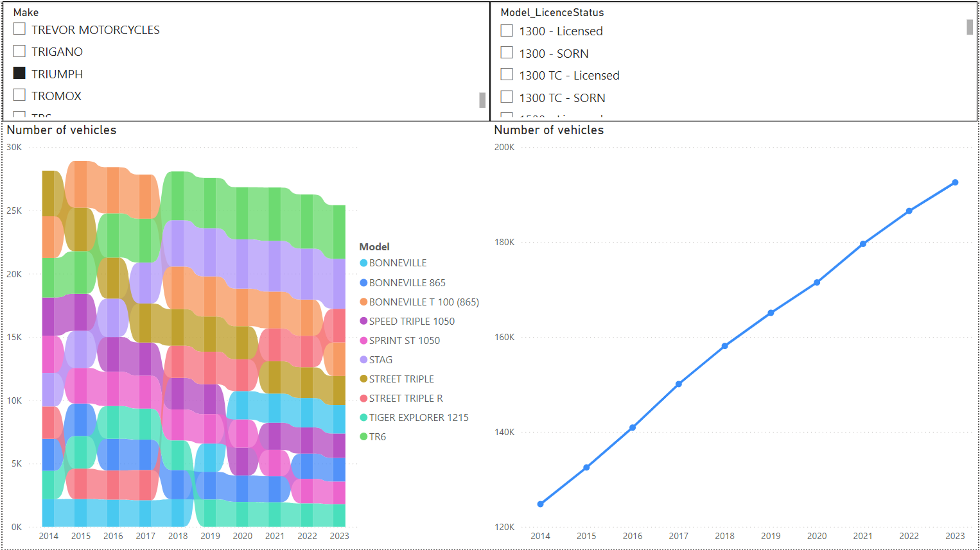This screenshot has height=550, width=980.
Task: Select the SPRINT ST 1050 legend label
Action: point(405,340)
